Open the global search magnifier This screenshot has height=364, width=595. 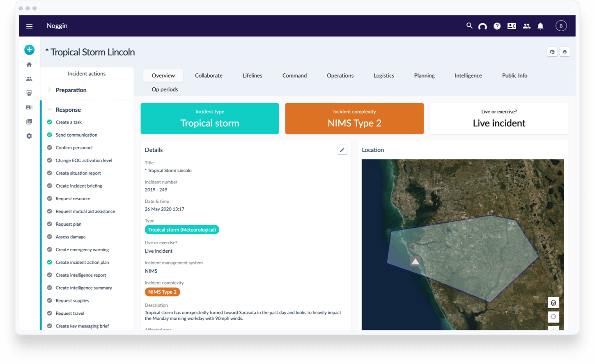pyautogui.click(x=469, y=26)
